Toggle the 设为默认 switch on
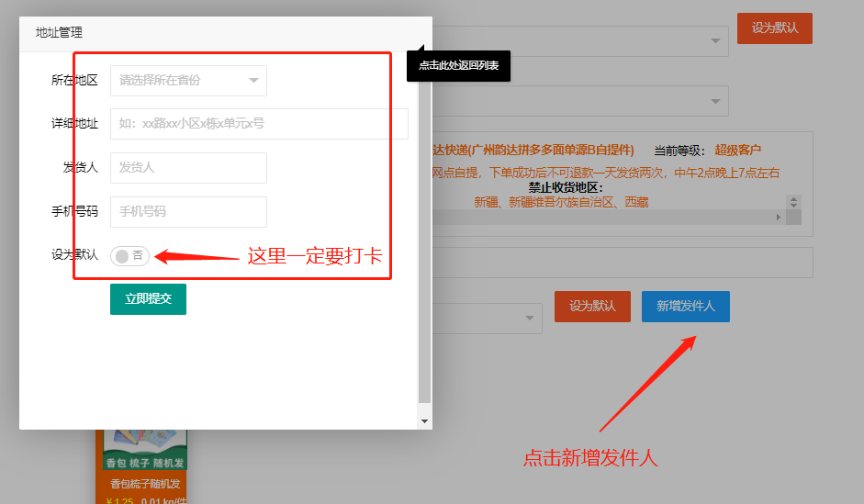This screenshot has height=504, width=864. click(129, 256)
